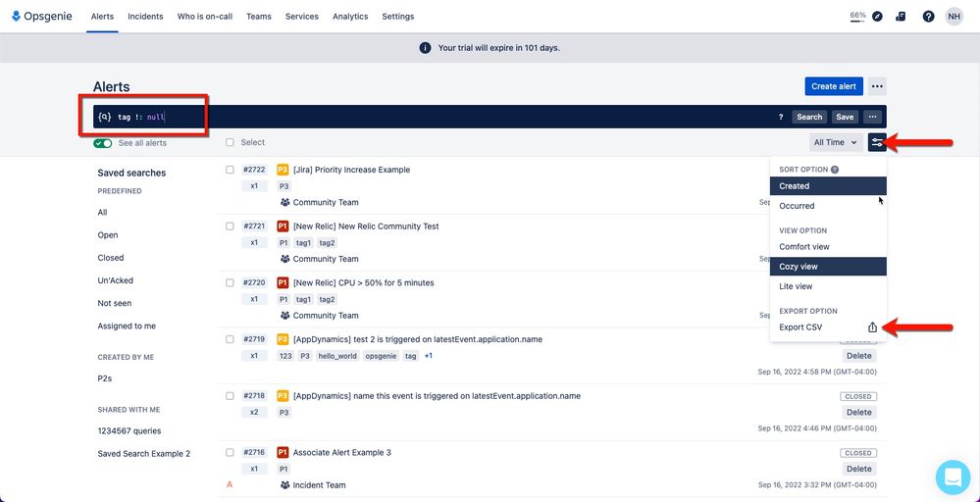Click the team icon beside Incident Team
The image size is (980, 502).
click(x=285, y=484)
